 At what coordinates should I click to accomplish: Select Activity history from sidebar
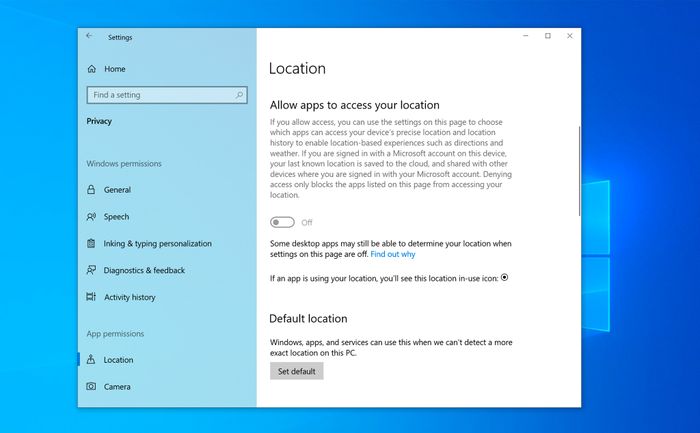click(x=129, y=297)
